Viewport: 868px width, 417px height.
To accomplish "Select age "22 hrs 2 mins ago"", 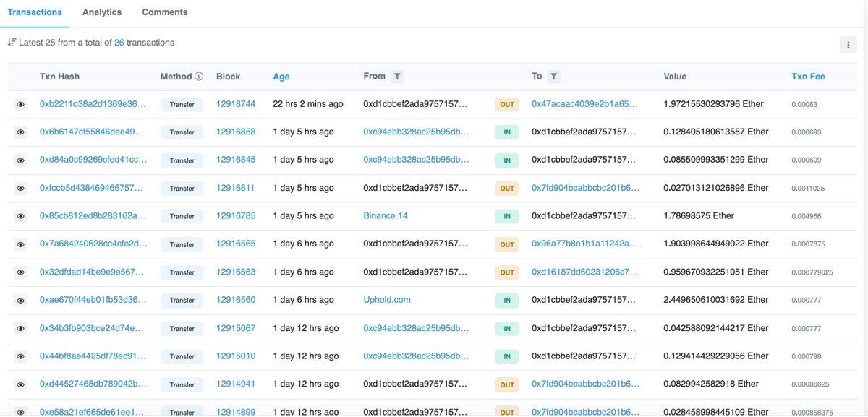I will click(308, 104).
